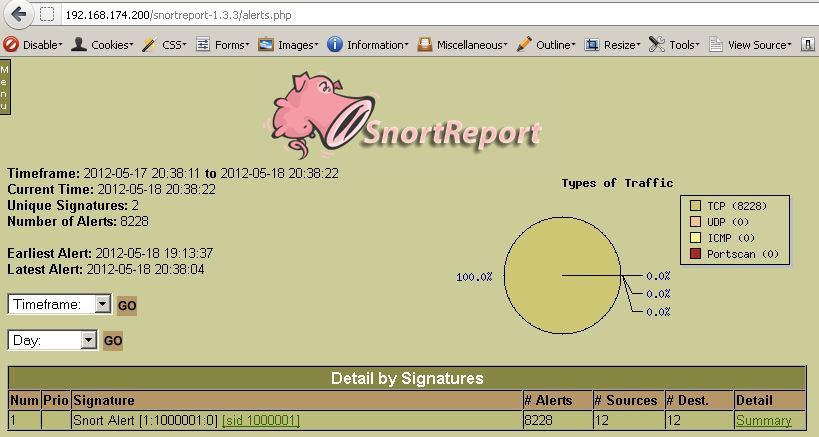
Task: Click the 'Snort Alert [1:1000001:0]' text
Action: [145, 420]
